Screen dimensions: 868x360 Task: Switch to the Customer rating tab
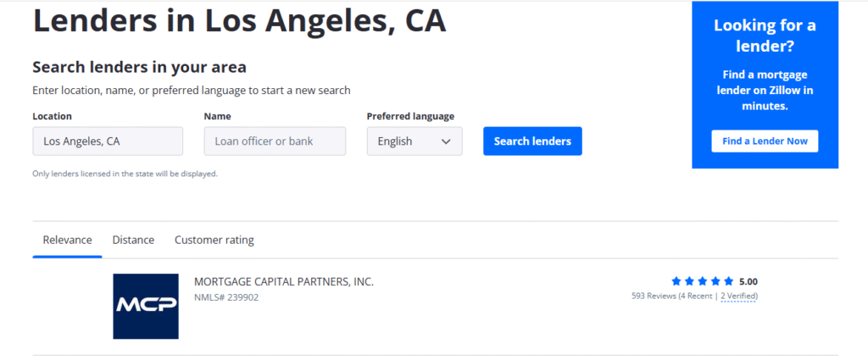tap(214, 240)
